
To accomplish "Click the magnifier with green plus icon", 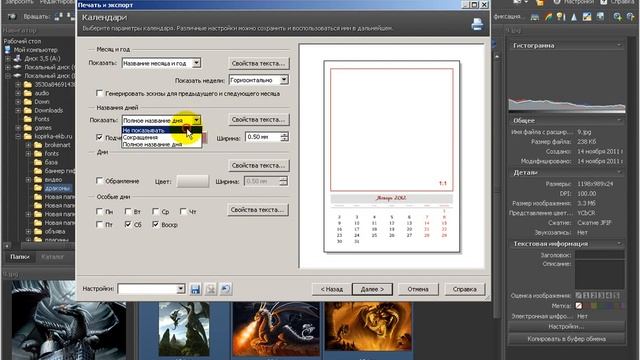I will click(617, 17).
